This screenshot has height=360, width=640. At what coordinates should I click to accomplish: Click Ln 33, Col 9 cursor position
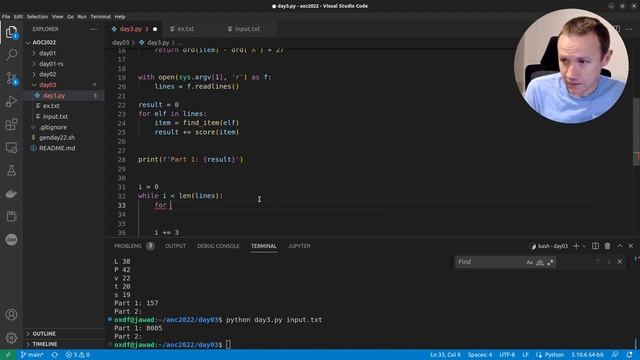[445, 355]
